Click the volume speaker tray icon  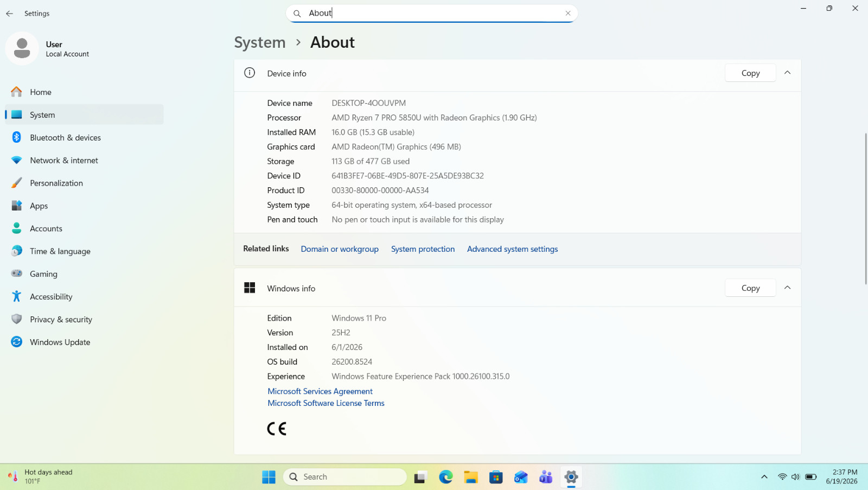point(795,477)
